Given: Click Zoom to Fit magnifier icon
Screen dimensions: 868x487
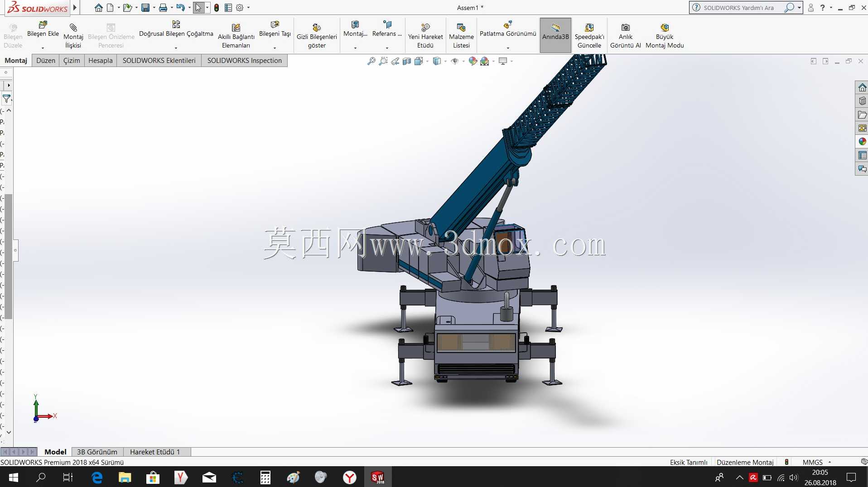Looking at the screenshot, I should [371, 61].
